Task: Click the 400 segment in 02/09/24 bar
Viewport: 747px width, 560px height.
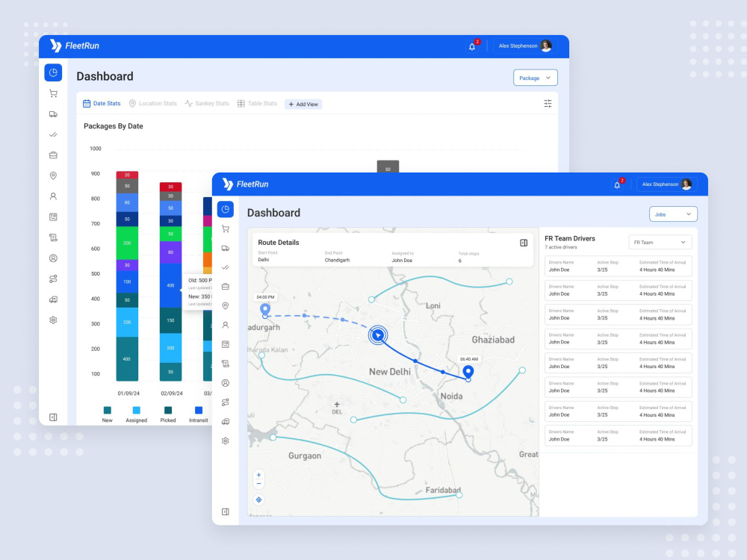Action: tap(170, 285)
